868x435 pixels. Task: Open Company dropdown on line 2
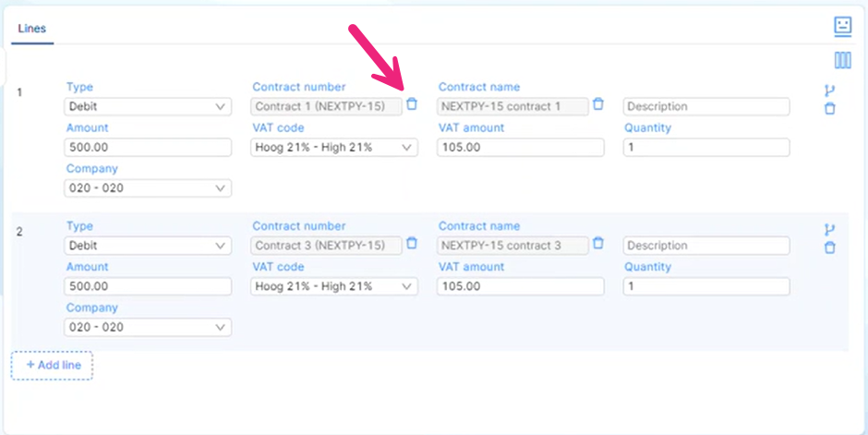[148, 327]
